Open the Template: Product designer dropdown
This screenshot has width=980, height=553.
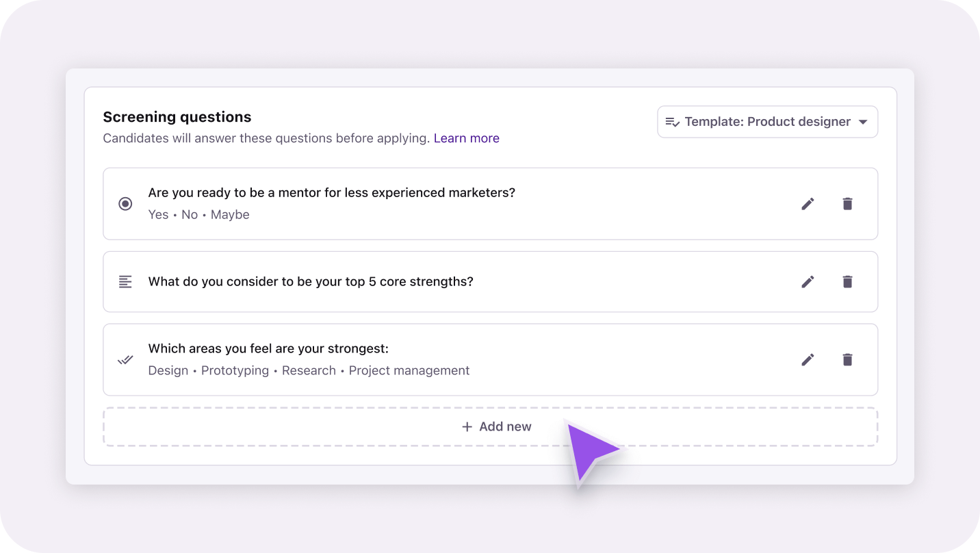tap(766, 122)
